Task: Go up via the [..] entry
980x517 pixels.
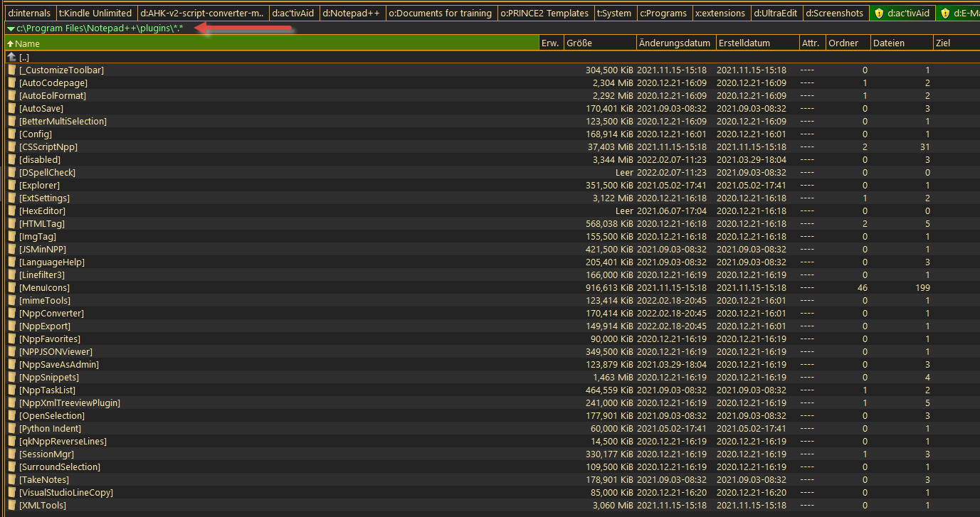Action: point(24,57)
